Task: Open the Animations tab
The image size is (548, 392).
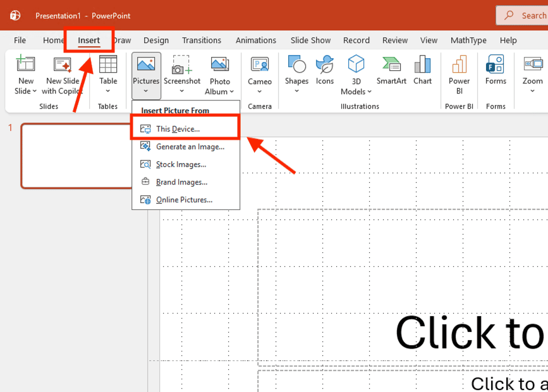Action: [256, 40]
